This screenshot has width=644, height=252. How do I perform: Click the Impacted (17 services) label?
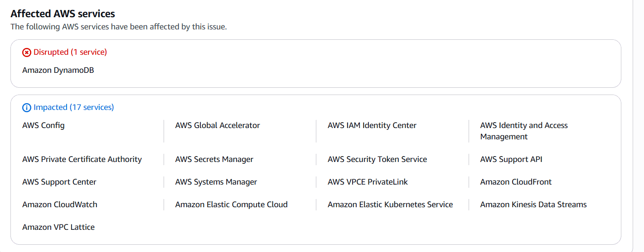(73, 107)
